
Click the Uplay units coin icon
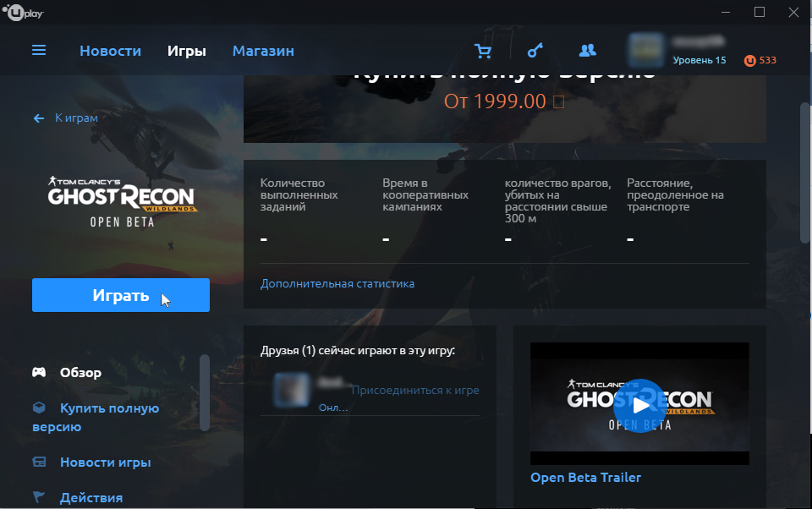tap(749, 61)
